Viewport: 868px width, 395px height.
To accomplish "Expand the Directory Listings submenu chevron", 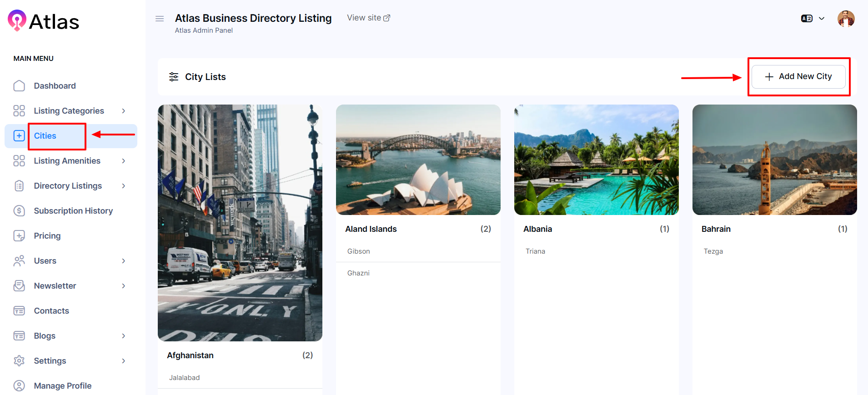I will 123,186.
